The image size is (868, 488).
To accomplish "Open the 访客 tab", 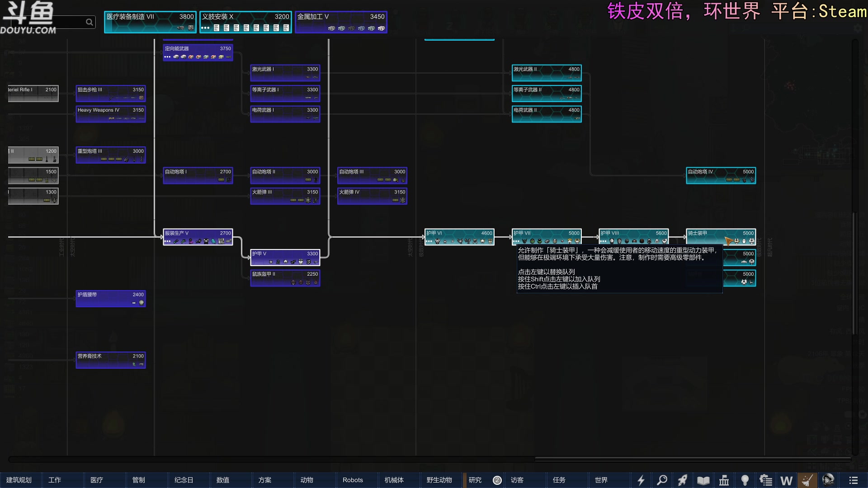I will point(525,480).
